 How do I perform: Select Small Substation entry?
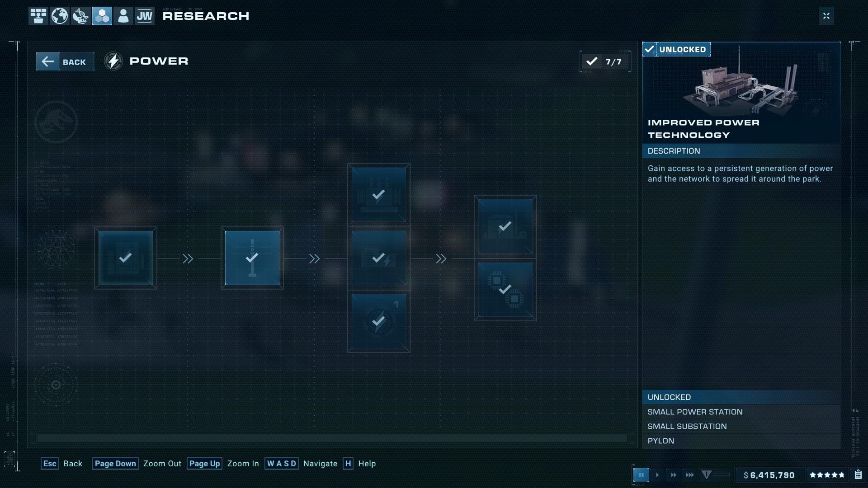(x=741, y=426)
